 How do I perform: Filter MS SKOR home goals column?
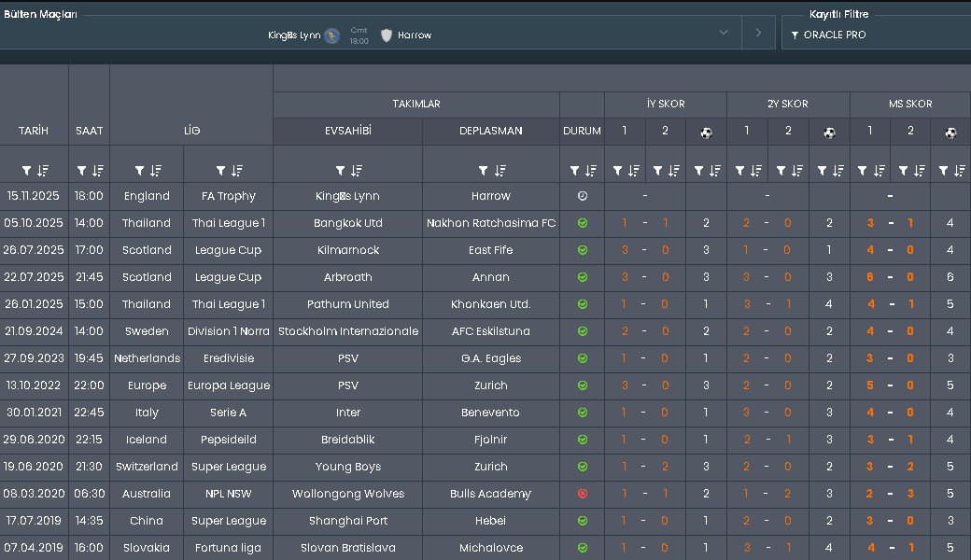[x=862, y=171]
